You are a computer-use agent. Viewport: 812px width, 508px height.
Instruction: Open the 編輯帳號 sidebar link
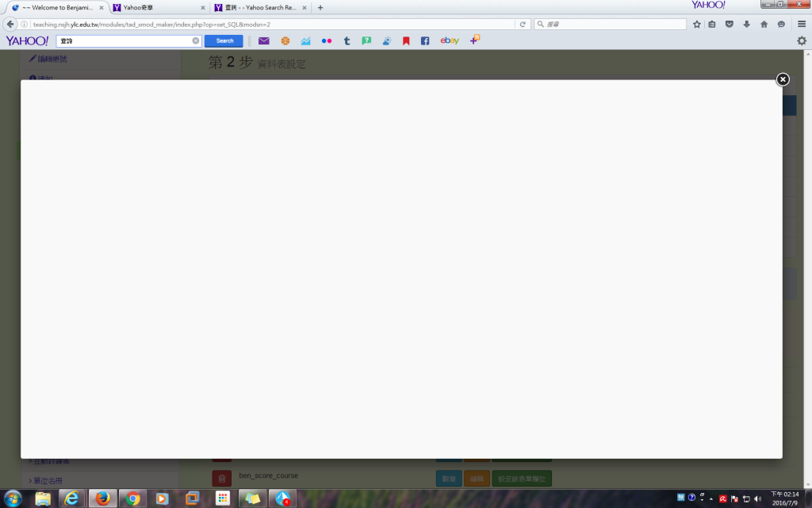coord(48,59)
